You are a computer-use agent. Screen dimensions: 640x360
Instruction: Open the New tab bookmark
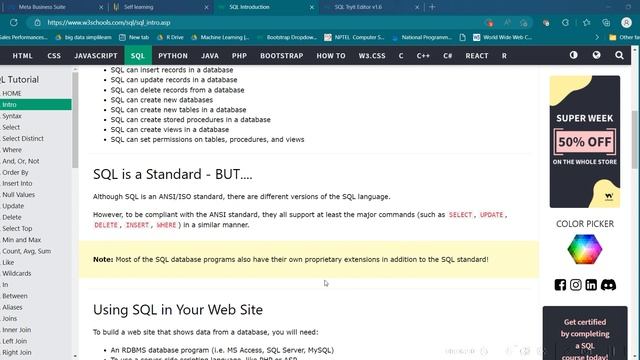coord(134,37)
